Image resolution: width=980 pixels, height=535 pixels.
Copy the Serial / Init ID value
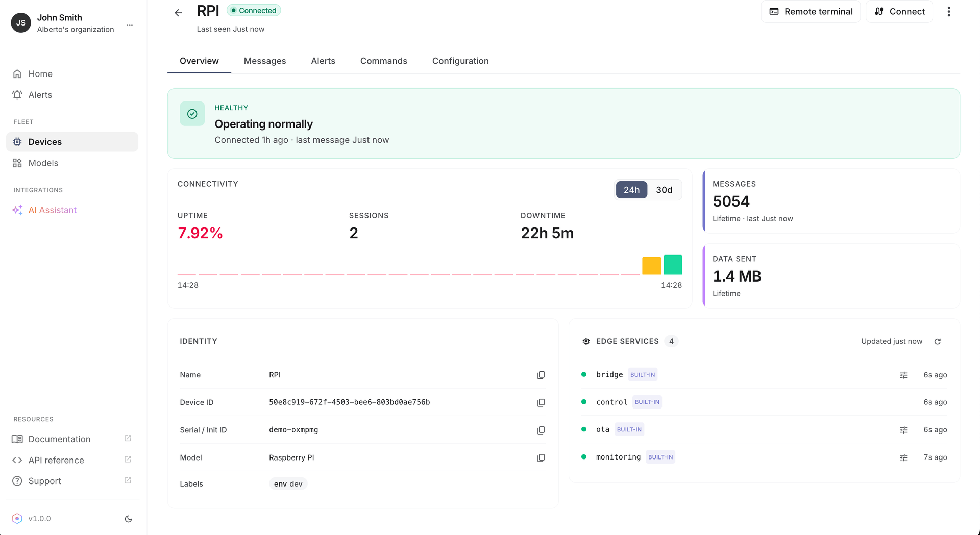pyautogui.click(x=541, y=430)
